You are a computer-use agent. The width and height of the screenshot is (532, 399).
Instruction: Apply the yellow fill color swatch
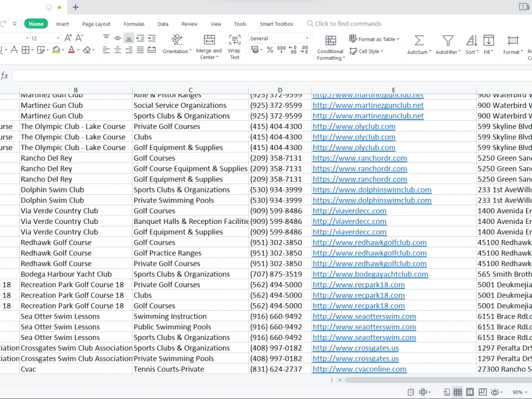56,50
